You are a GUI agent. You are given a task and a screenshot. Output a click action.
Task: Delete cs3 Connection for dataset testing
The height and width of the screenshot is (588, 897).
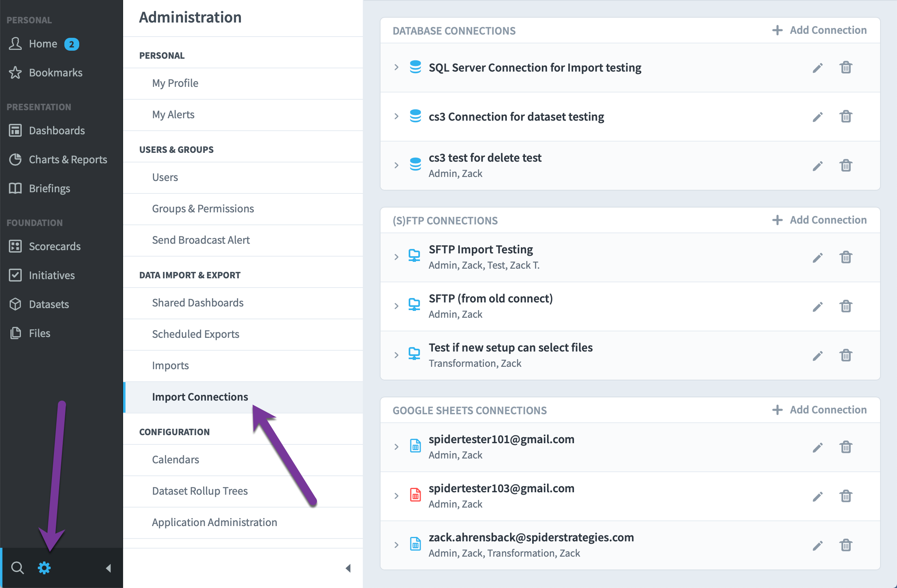(x=846, y=116)
